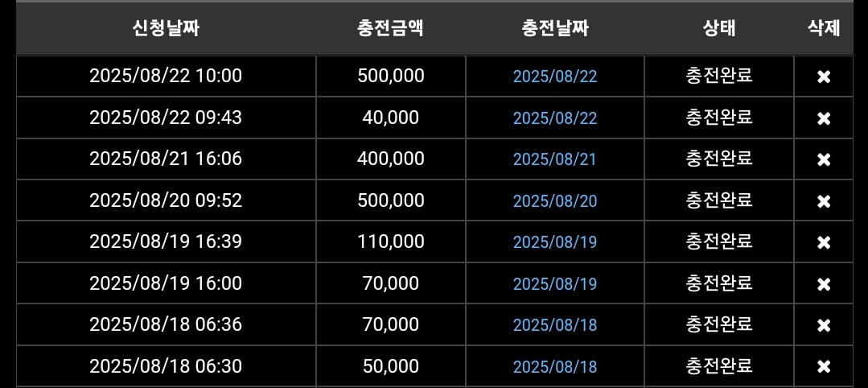
Task: Click the 충전날짜 column header
Action: coord(555,29)
